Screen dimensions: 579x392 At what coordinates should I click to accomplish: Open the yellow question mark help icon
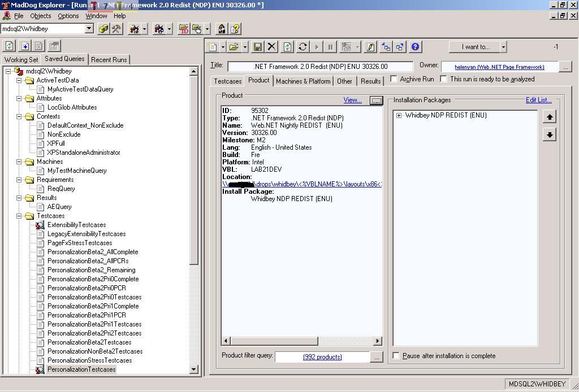click(235, 29)
